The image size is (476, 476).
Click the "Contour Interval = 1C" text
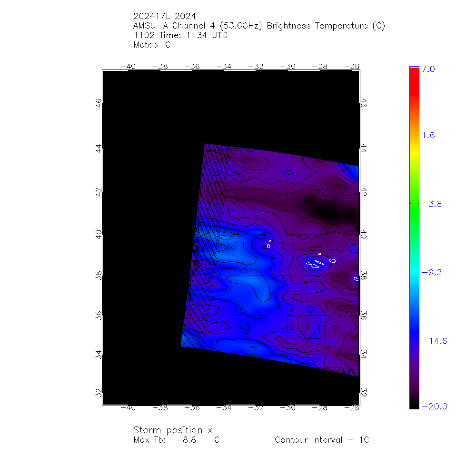(x=322, y=440)
